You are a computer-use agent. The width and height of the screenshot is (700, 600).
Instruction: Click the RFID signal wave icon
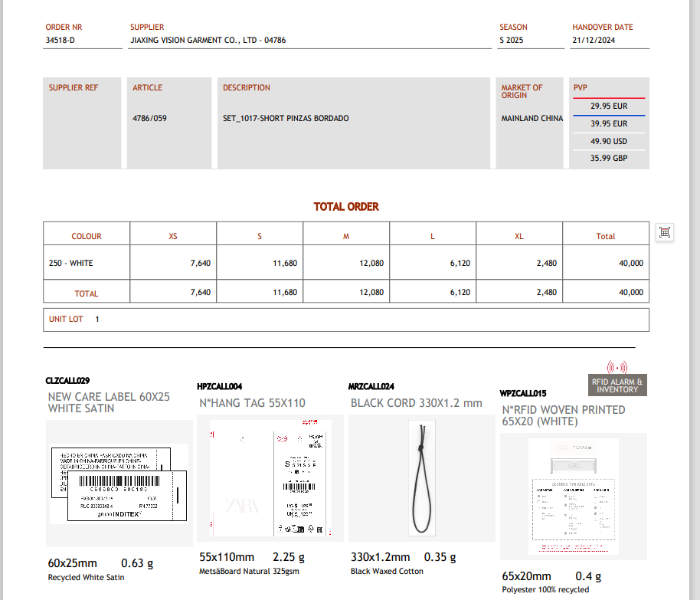pos(617,367)
